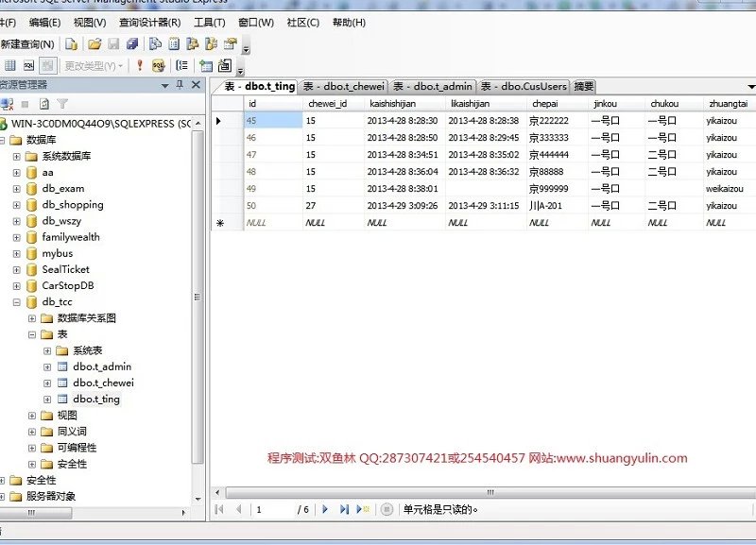Click the explorer tree vertical scrollbar

(198, 297)
